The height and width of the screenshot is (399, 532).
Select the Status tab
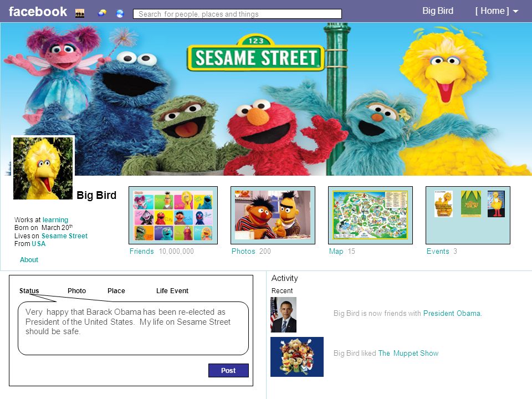[29, 291]
